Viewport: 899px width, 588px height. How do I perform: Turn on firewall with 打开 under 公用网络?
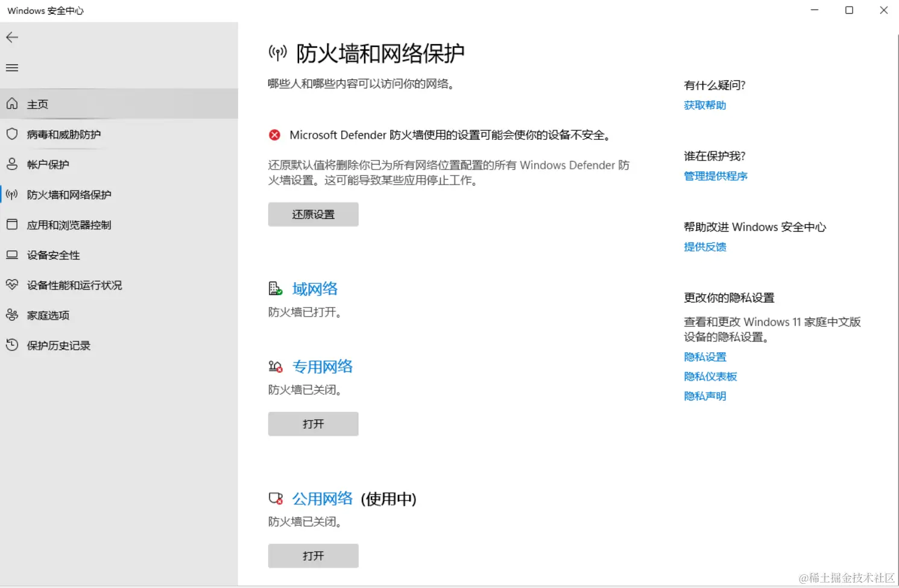(x=313, y=556)
